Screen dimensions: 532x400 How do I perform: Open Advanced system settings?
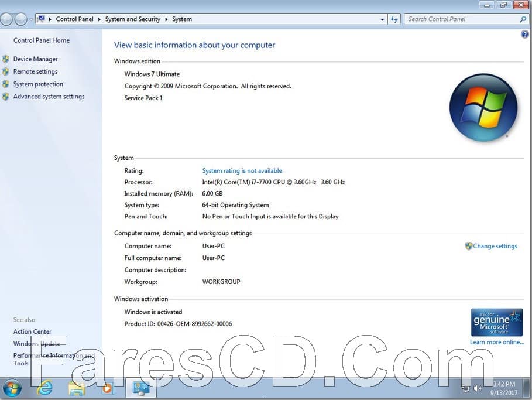[x=49, y=97]
